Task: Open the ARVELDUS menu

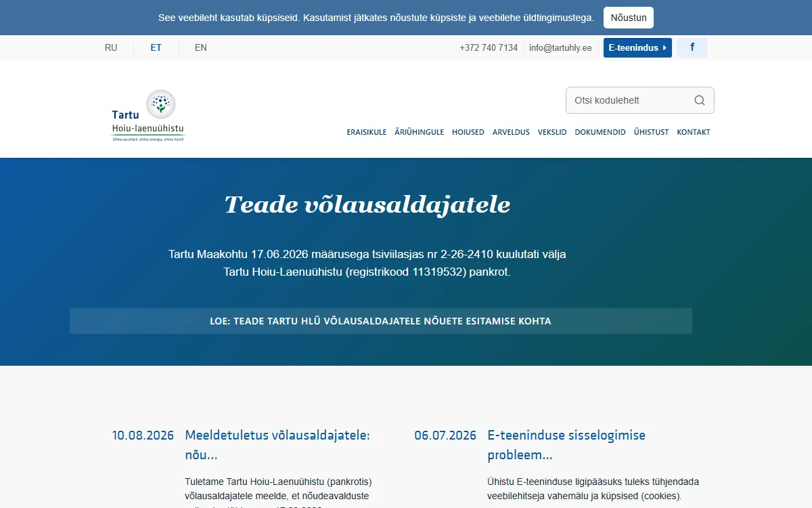Action: [511, 132]
